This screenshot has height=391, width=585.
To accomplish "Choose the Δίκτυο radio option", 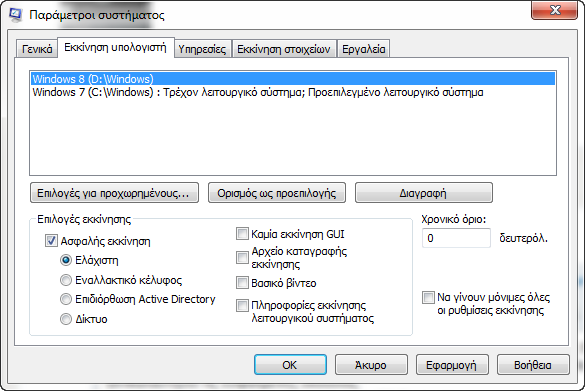I will 66,319.
